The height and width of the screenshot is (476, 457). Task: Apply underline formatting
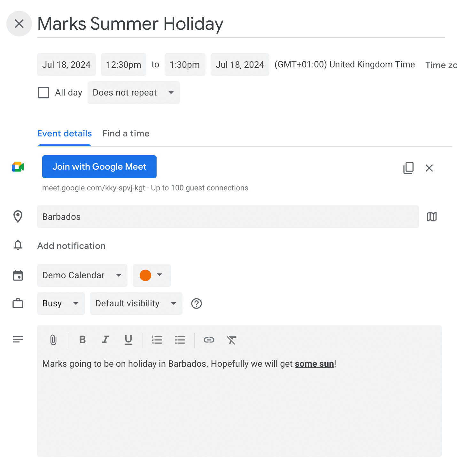point(128,340)
